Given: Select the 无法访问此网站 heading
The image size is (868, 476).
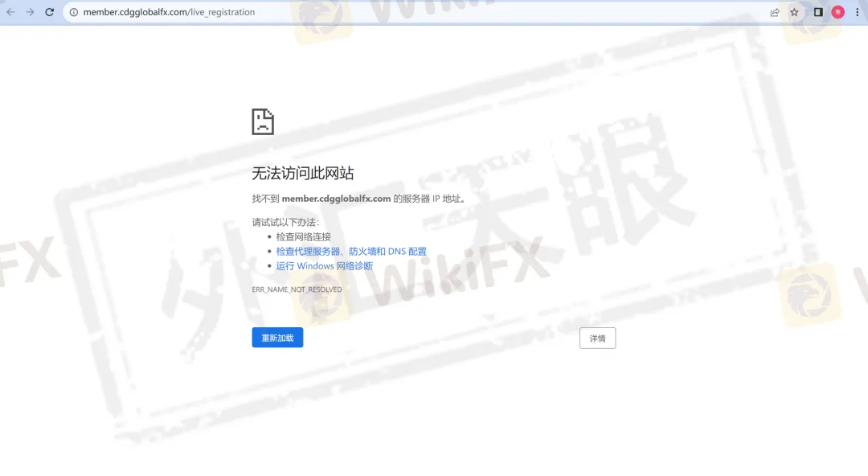Looking at the screenshot, I should point(303,174).
